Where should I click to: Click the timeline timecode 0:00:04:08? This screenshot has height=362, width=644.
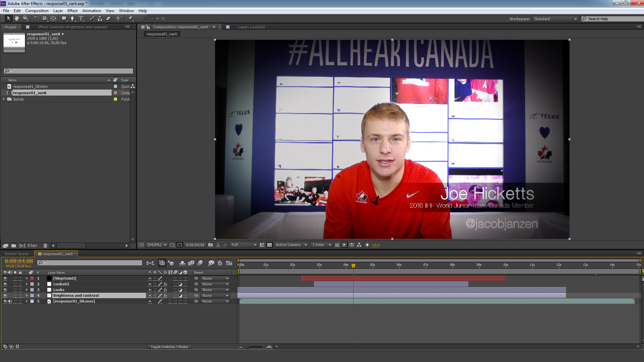(x=19, y=261)
